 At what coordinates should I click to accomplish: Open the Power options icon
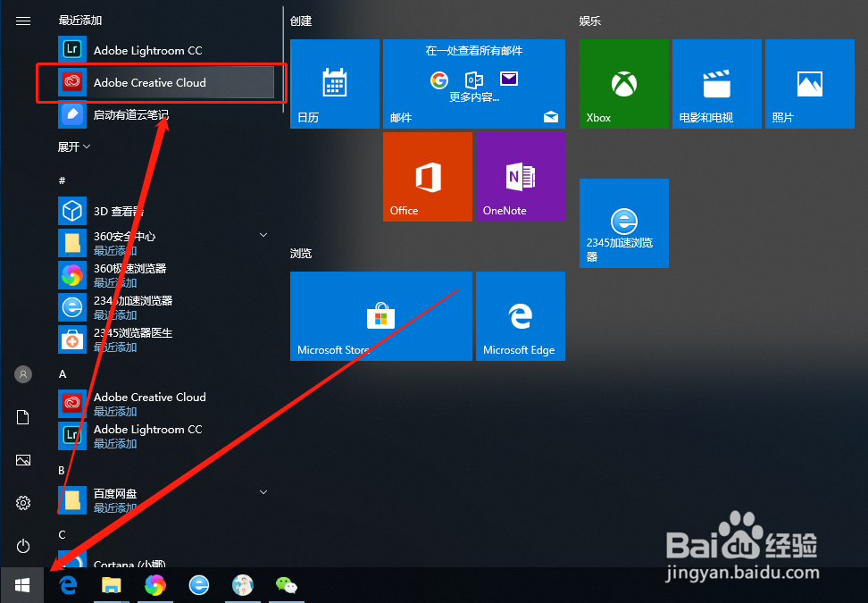click(22, 546)
